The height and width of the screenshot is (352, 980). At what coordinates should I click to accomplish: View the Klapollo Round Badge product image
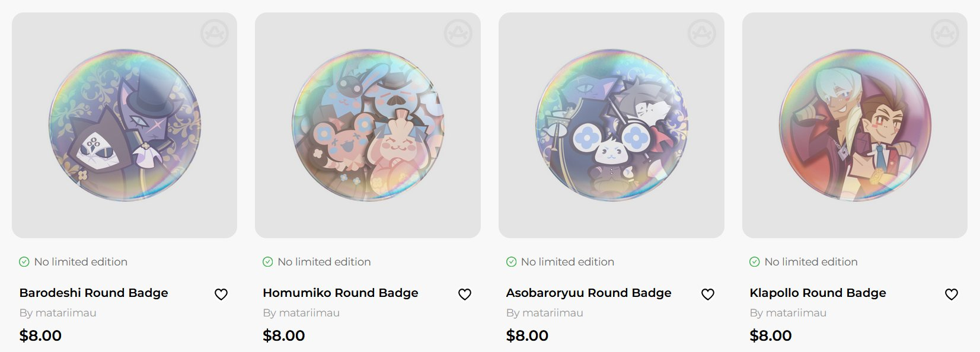point(854,126)
